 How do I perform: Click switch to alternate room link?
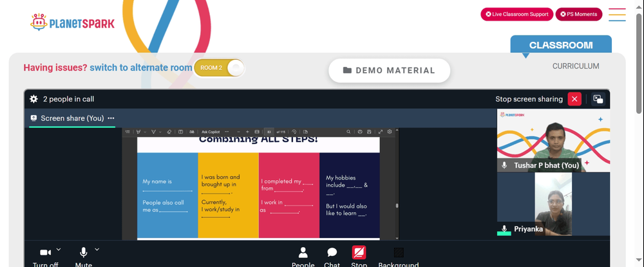pyautogui.click(x=141, y=68)
